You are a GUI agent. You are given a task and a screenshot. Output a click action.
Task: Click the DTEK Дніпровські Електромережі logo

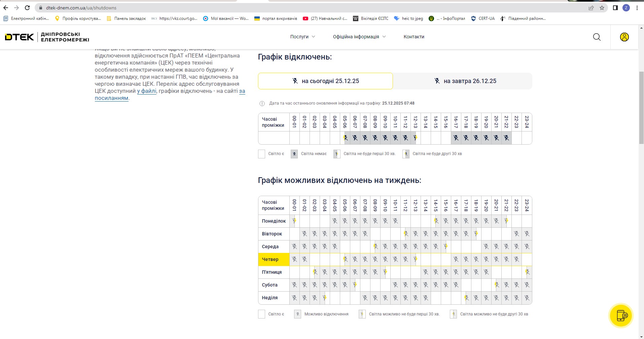click(47, 37)
